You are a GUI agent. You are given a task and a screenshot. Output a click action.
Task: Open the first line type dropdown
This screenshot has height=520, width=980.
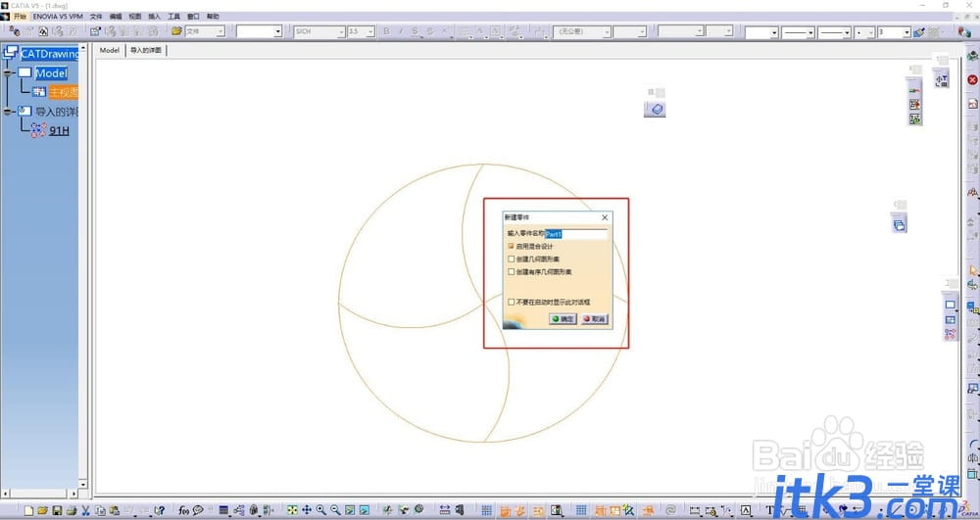[810, 32]
